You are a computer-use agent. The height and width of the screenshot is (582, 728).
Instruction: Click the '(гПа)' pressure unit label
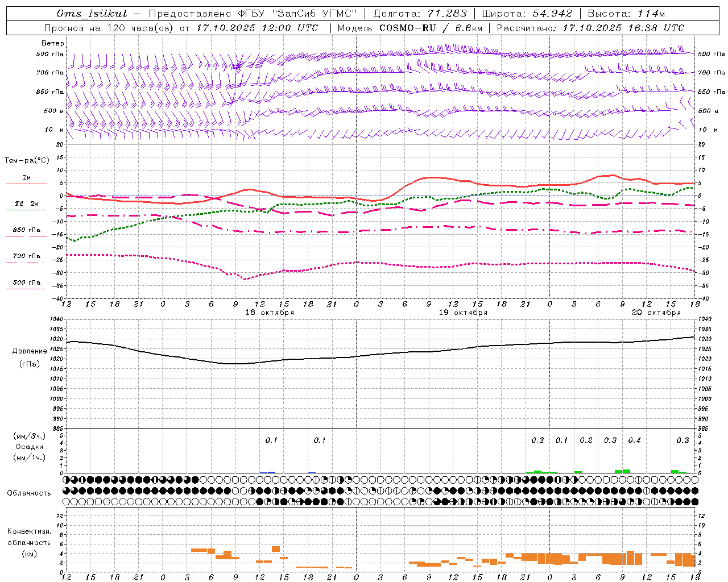(30, 364)
